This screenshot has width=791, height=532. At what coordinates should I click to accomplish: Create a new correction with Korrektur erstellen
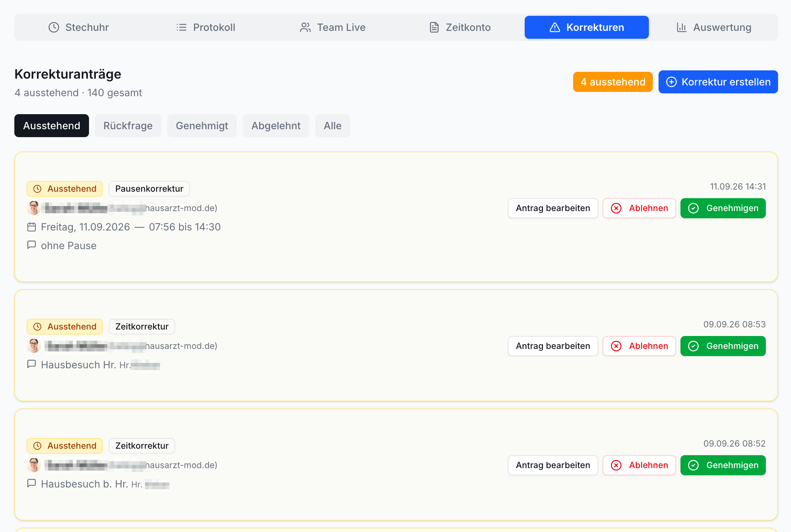(718, 82)
